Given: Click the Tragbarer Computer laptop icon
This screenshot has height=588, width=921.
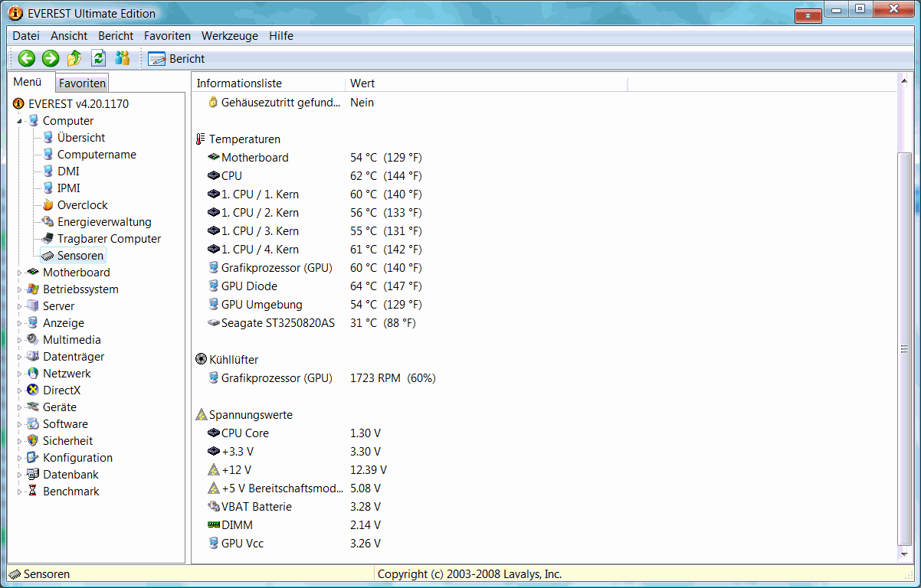Looking at the screenshot, I should (x=48, y=239).
